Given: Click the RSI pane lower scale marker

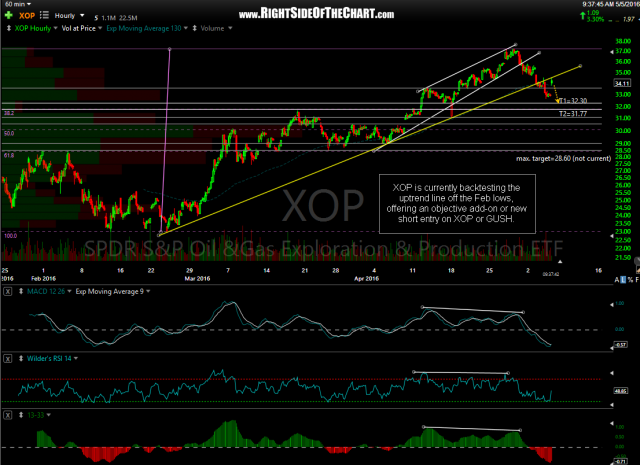Looking at the screenshot, I should pyautogui.click(x=611, y=405).
